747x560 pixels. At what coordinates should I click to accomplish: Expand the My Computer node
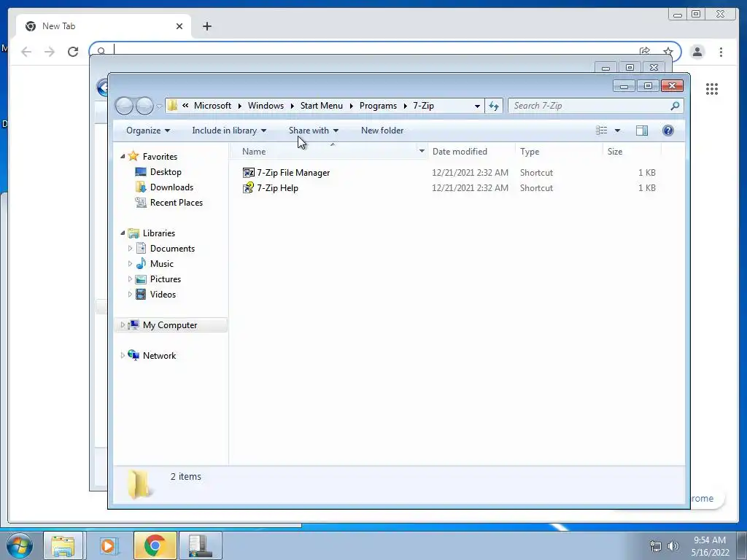click(x=123, y=324)
